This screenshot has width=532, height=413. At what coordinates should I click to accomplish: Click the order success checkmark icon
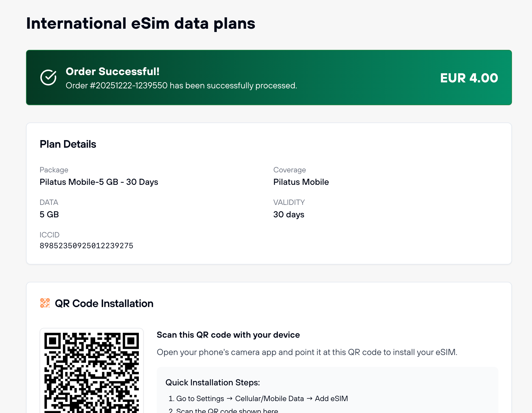(48, 78)
